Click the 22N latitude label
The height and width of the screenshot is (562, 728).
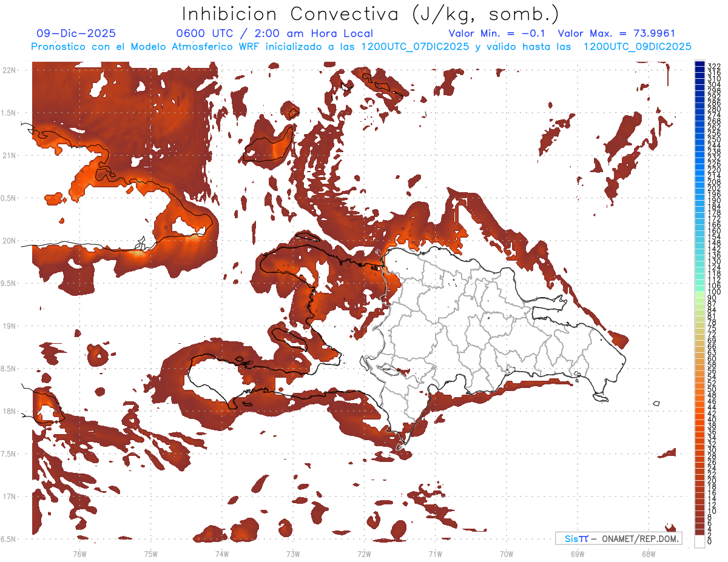tap(9, 70)
